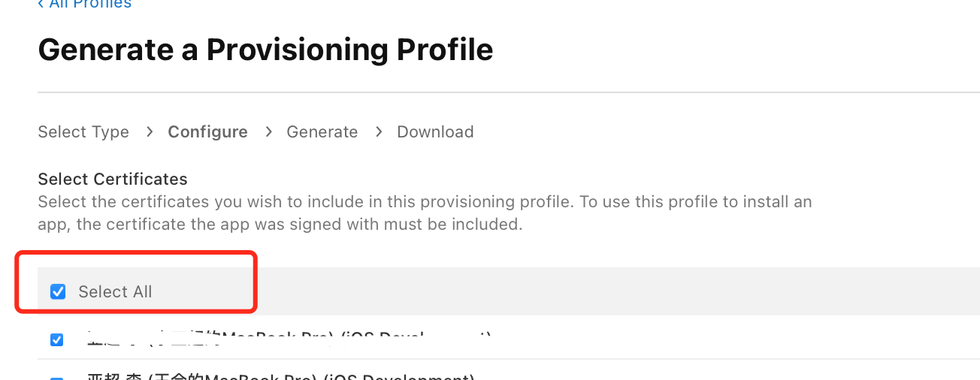
Task: Select the Configure step in breadcrumb
Action: point(207,132)
